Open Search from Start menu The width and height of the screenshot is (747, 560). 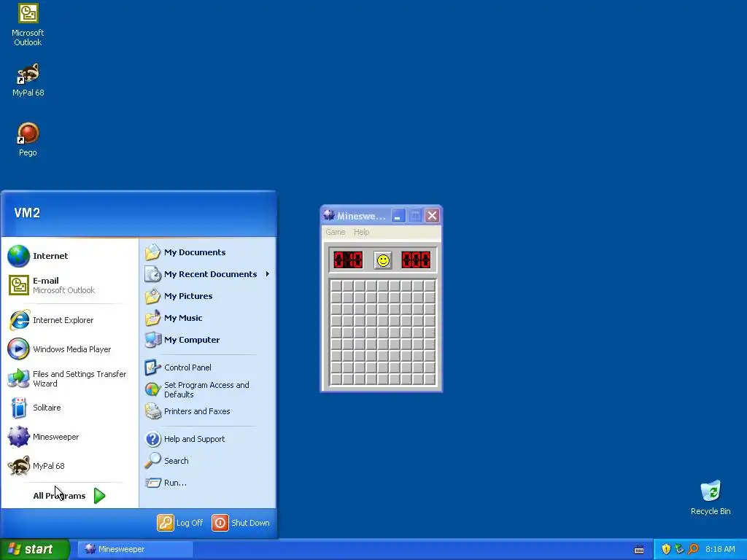pos(207,461)
